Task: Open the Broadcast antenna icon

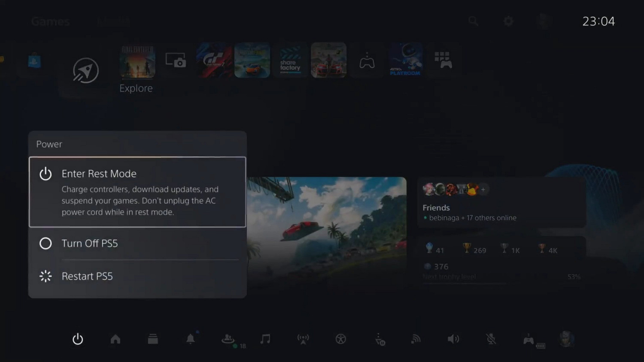Action: (303, 339)
